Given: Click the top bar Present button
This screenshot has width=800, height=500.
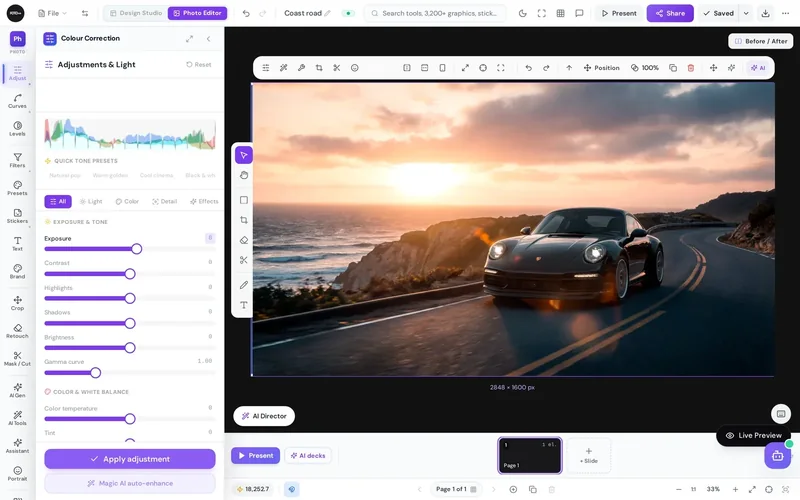Looking at the screenshot, I should [x=619, y=13].
